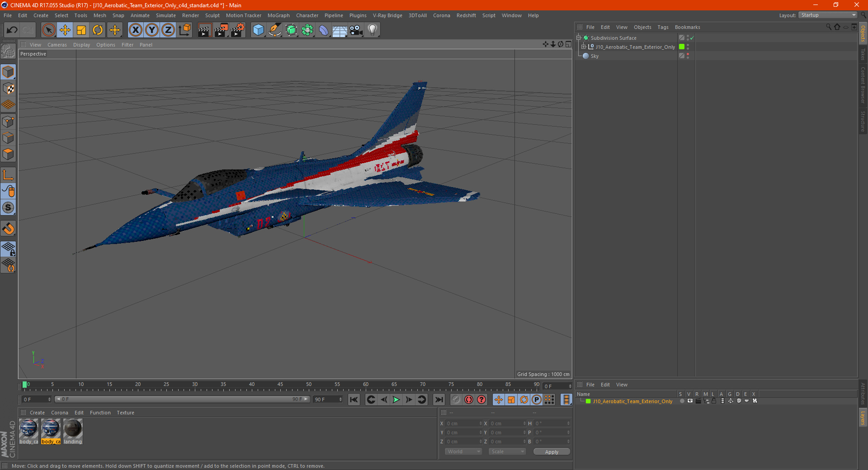Screen dimensions: 868x470
Task: Toggle J10 object visibility dots
Action: point(688,47)
